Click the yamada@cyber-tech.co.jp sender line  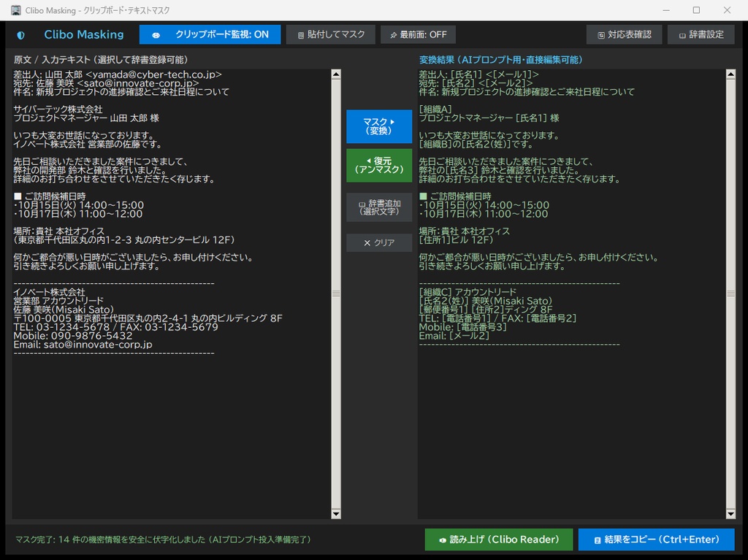[118, 74]
